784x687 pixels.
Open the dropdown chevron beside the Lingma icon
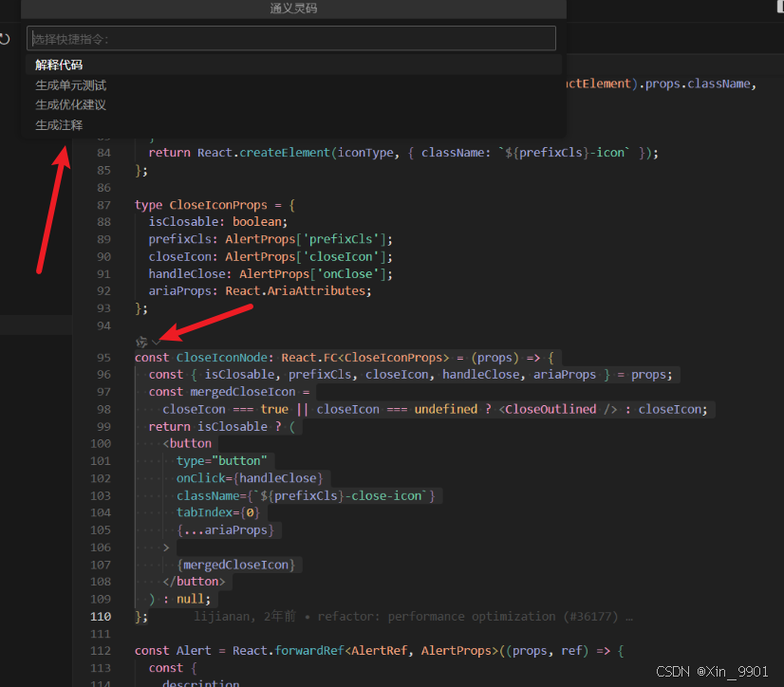point(156,343)
